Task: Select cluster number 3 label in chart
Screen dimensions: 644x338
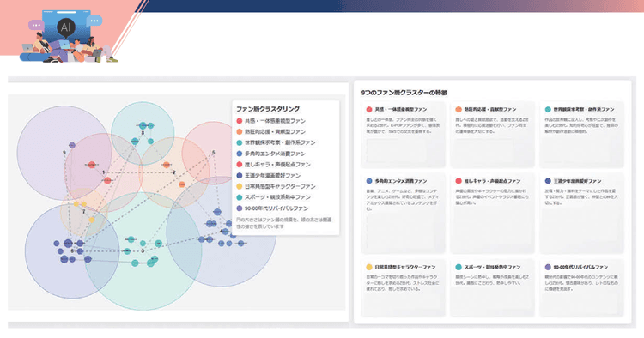Action: tap(143, 250)
